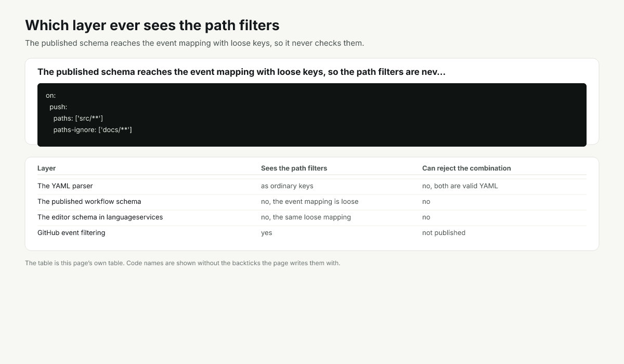Select the "push:" line in the code block
The width and height of the screenshot is (624, 364).
pyautogui.click(x=58, y=107)
